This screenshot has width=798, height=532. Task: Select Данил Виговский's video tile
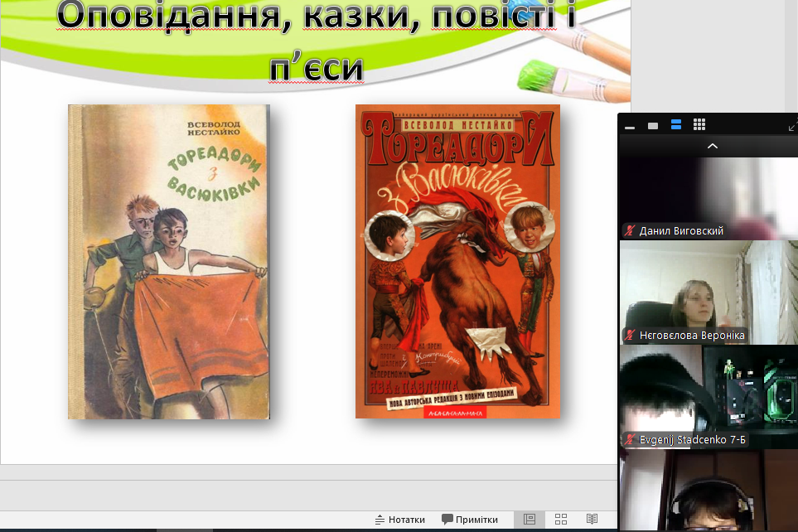click(x=709, y=198)
